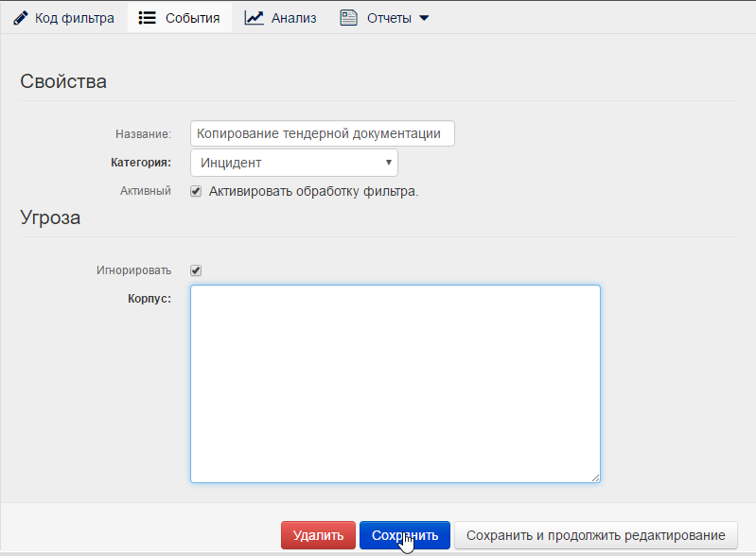This screenshot has width=756, height=556.
Task: Click the pencil icon for Код фильтра
Action: tap(20, 18)
